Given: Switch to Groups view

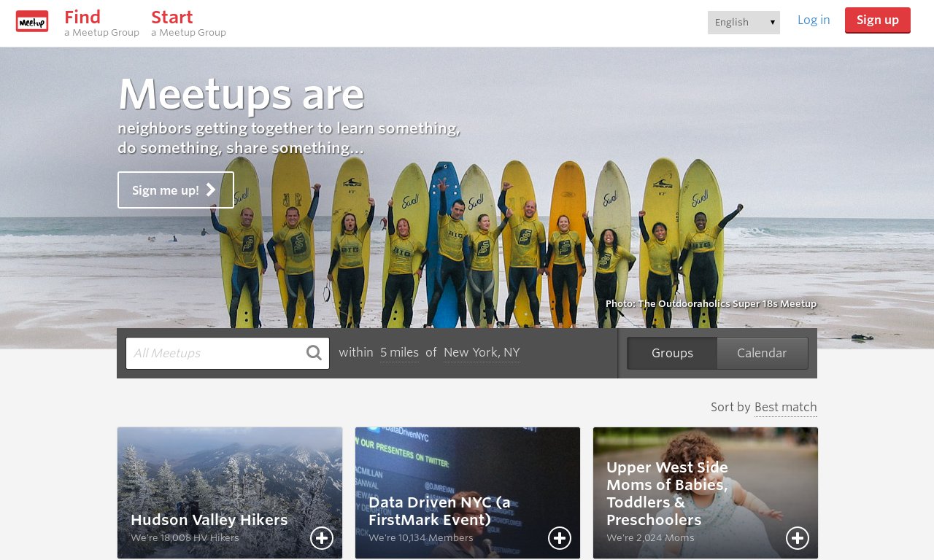Looking at the screenshot, I should 672,353.
